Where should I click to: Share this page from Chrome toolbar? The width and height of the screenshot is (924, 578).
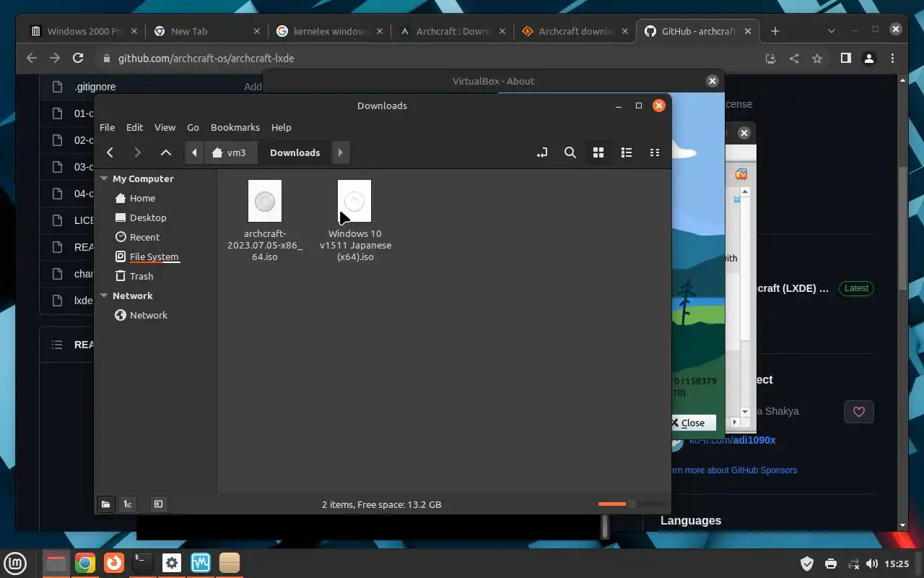(794, 59)
